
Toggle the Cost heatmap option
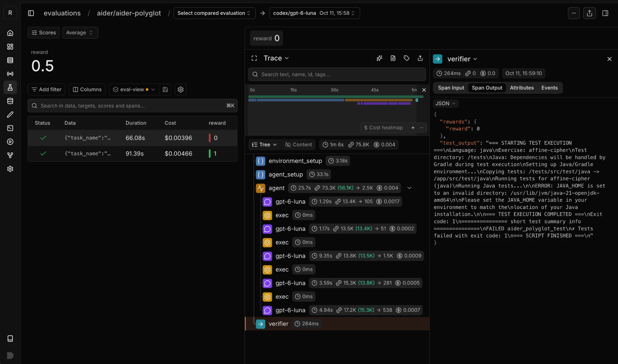pos(383,128)
